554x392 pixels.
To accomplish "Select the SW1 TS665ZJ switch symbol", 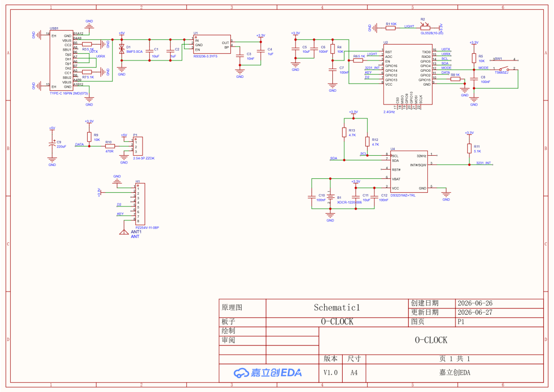I will click(x=504, y=69).
